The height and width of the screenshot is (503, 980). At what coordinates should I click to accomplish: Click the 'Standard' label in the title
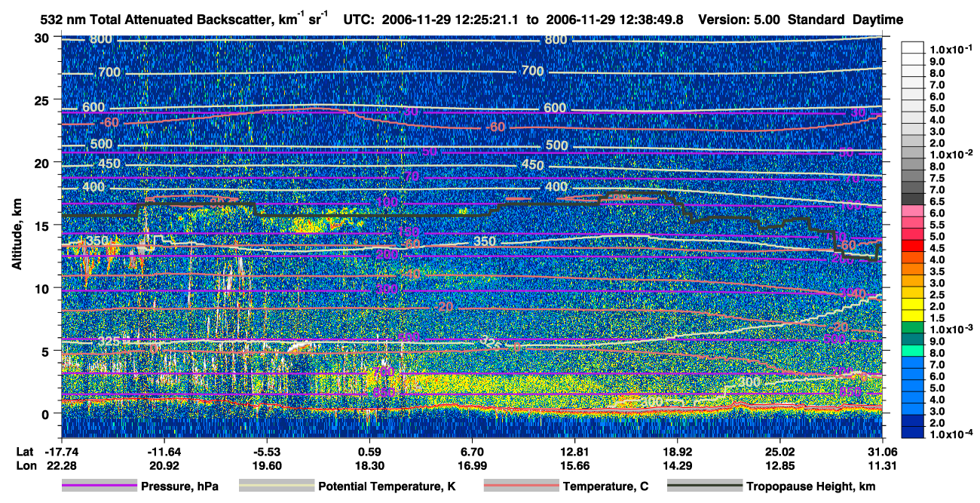816,20
